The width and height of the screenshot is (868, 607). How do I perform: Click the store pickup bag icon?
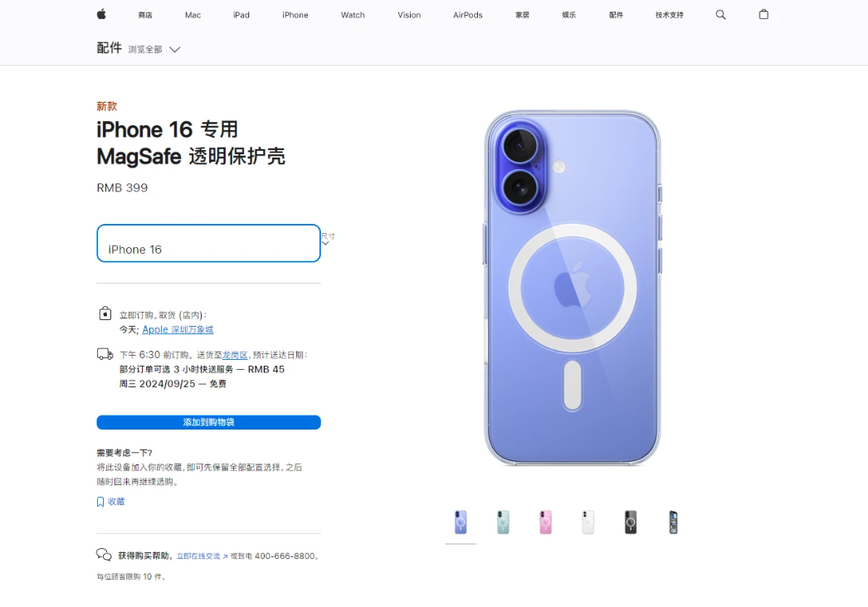(x=105, y=313)
